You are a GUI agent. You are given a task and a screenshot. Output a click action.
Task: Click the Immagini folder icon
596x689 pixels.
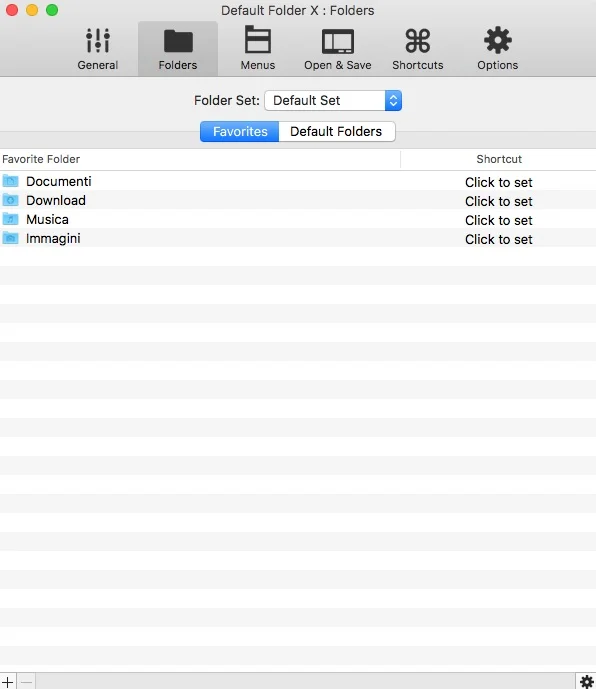pyautogui.click(x=11, y=238)
